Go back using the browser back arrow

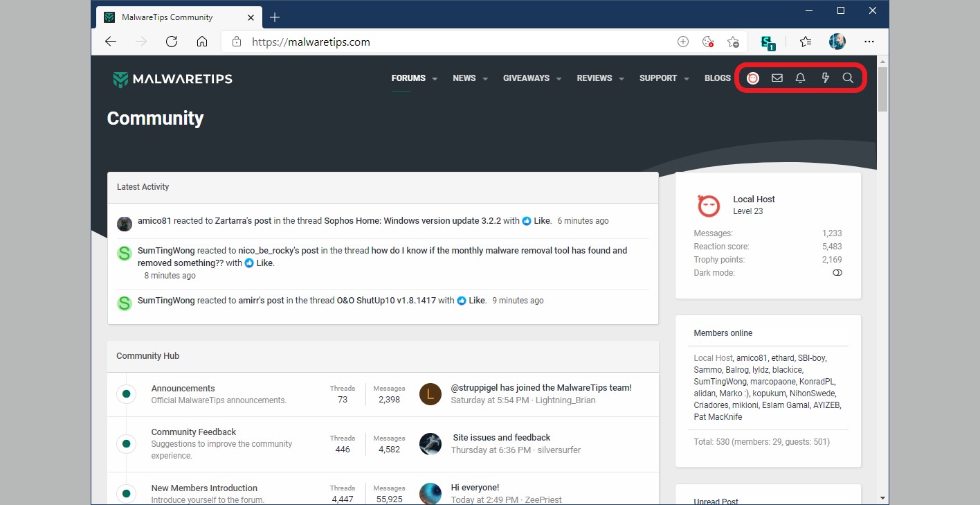coord(111,42)
